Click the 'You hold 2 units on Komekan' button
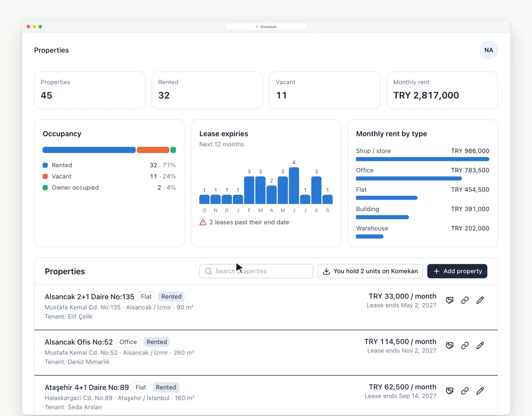This screenshot has height=416, width=532. 370,271
